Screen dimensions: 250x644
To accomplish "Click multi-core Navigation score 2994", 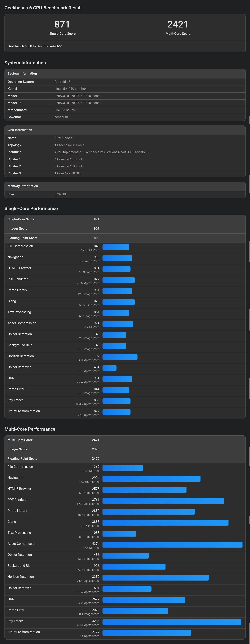I will click(96, 478).
